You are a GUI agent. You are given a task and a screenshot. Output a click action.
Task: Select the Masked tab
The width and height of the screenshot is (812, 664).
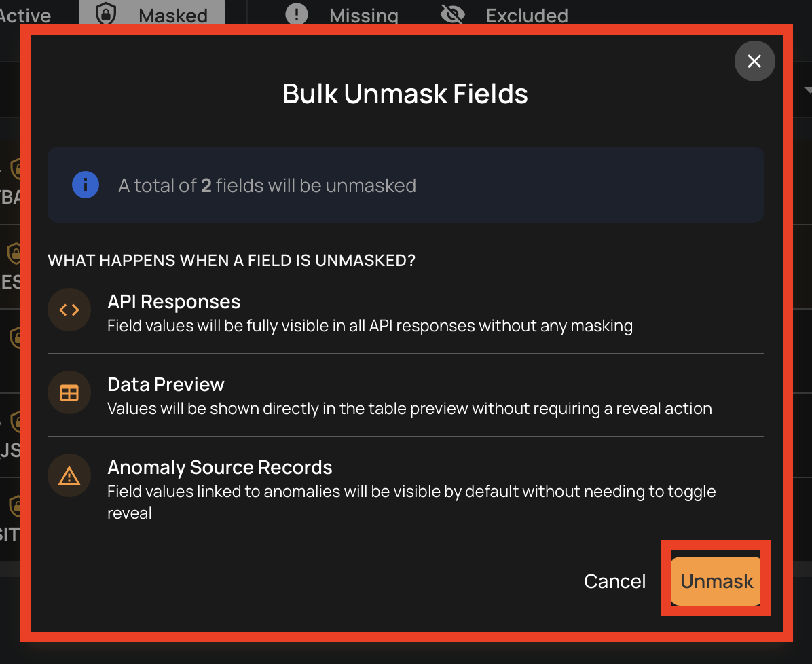coord(173,14)
